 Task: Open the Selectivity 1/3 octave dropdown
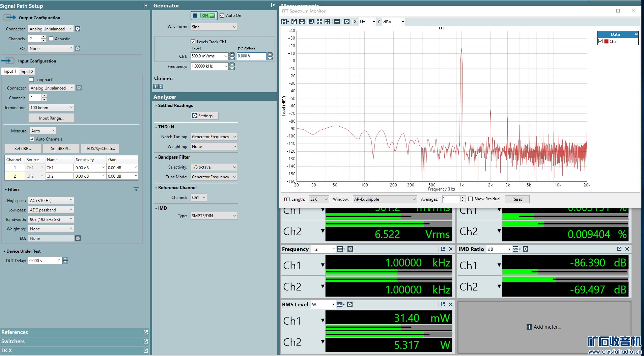click(214, 167)
